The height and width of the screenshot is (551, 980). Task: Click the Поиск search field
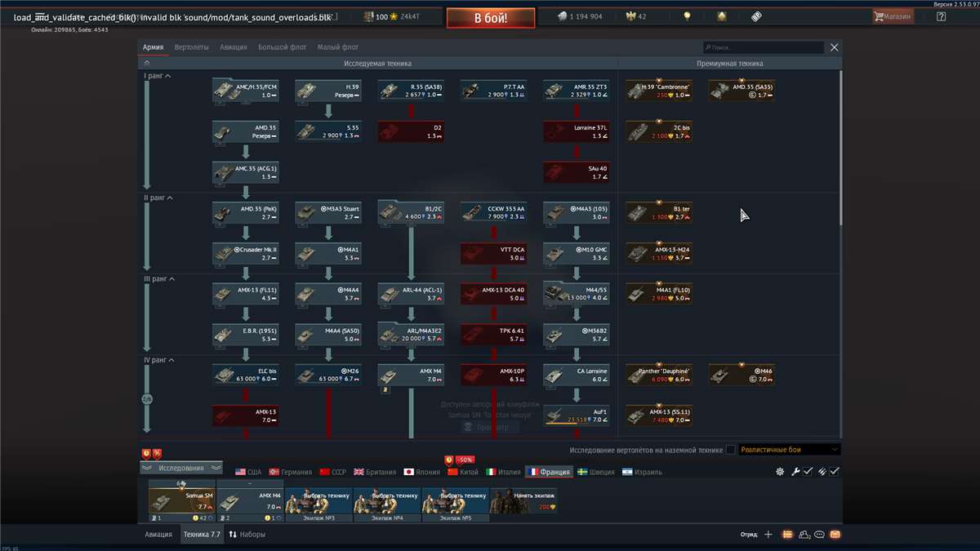764,48
